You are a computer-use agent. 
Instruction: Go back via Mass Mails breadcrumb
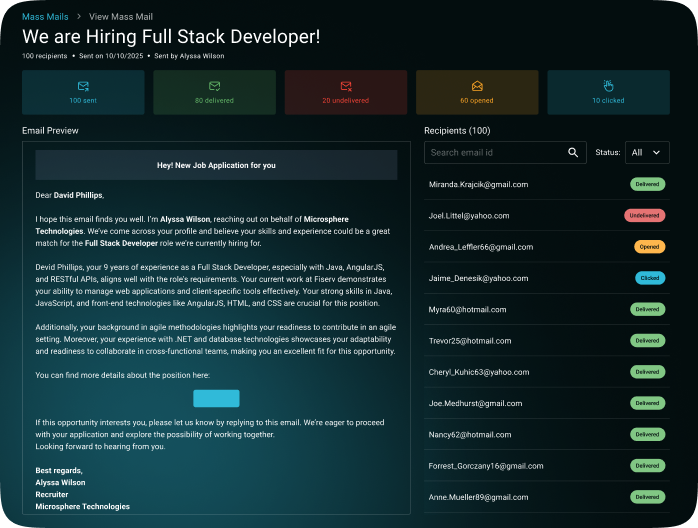pyautogui.click(x=45, y=17)
